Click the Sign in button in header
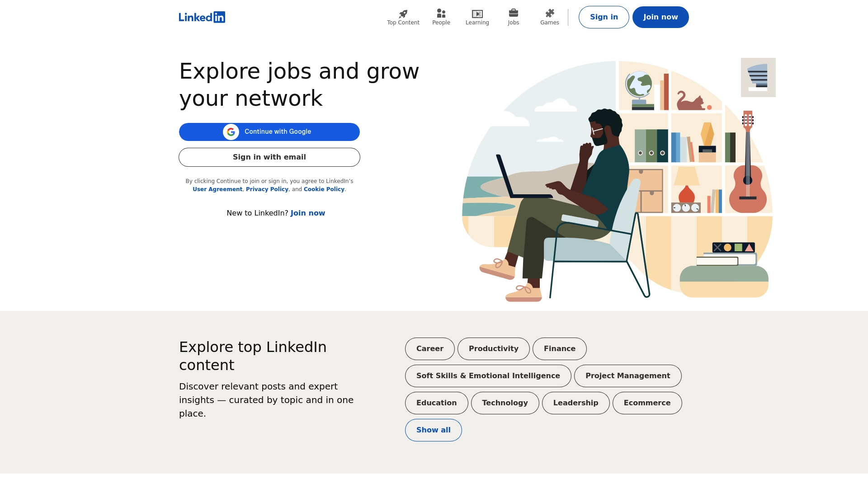This screenshot has height=488, width=868. (x=604, y=17)
